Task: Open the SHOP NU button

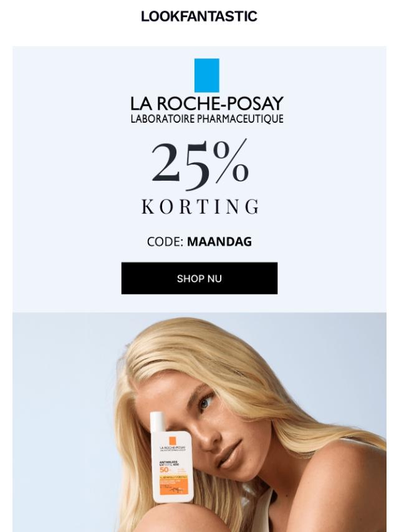Action: [199, 278]
